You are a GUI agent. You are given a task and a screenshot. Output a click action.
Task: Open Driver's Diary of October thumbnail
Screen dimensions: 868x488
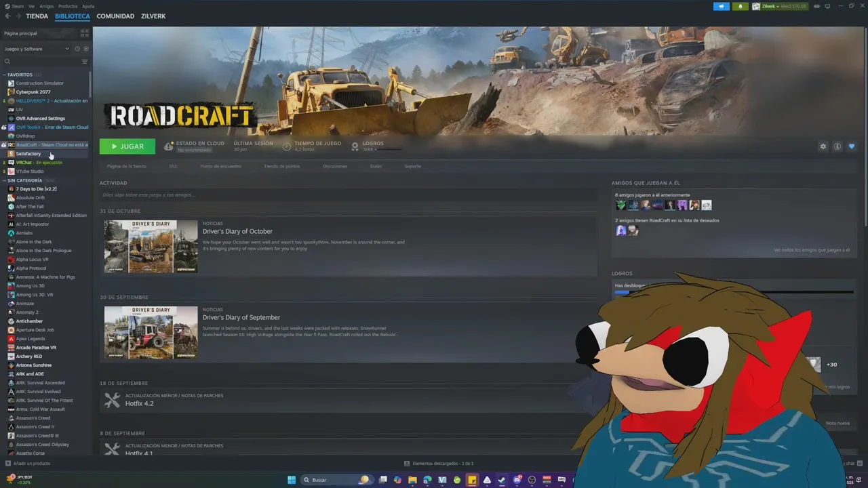pyautogui.click(x=151, y=246)
